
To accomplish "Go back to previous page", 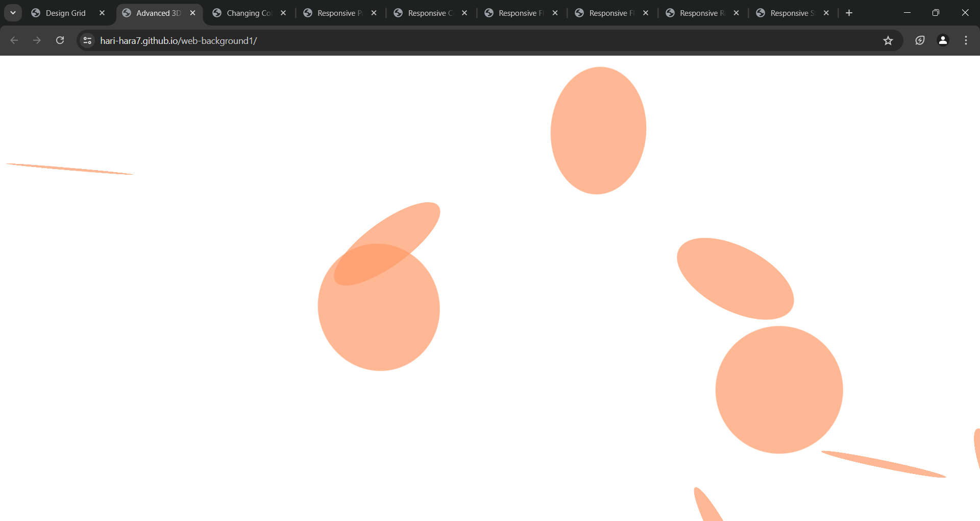I will (x=14, y=40).
